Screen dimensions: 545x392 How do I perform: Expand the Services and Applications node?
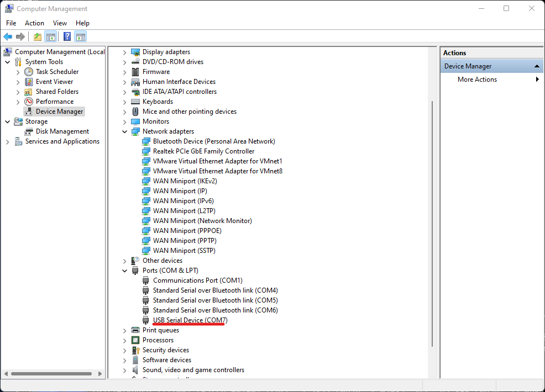point(8,142)
